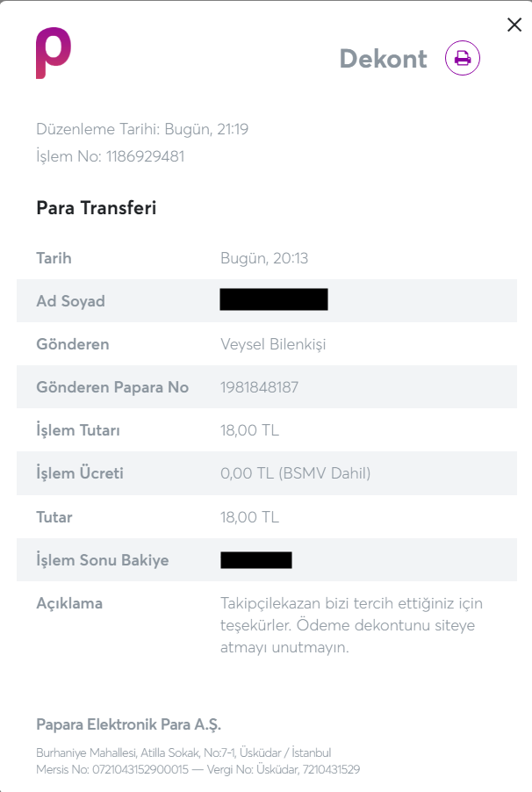Click the redacted İşlem Sonu Bakiye value
The width and height of the screenshot is (532, 792).
point(256,560)
